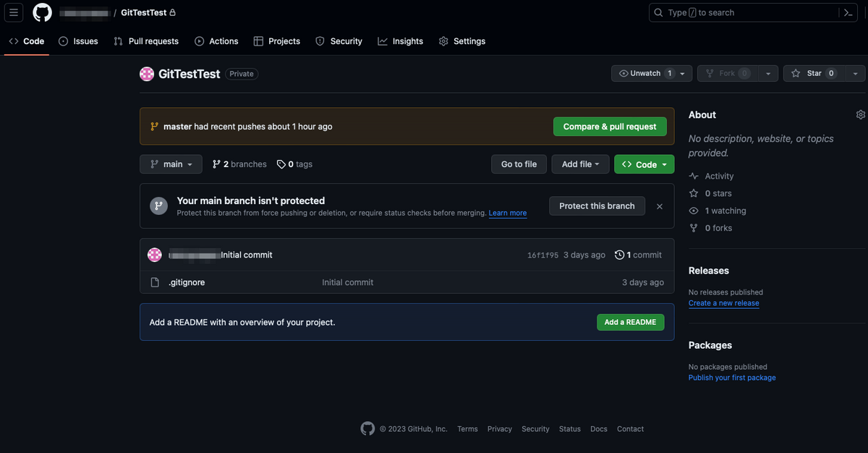Open the repository Settings tab
Viewport: 868px width, 453px height.
(x=462, y=41)
